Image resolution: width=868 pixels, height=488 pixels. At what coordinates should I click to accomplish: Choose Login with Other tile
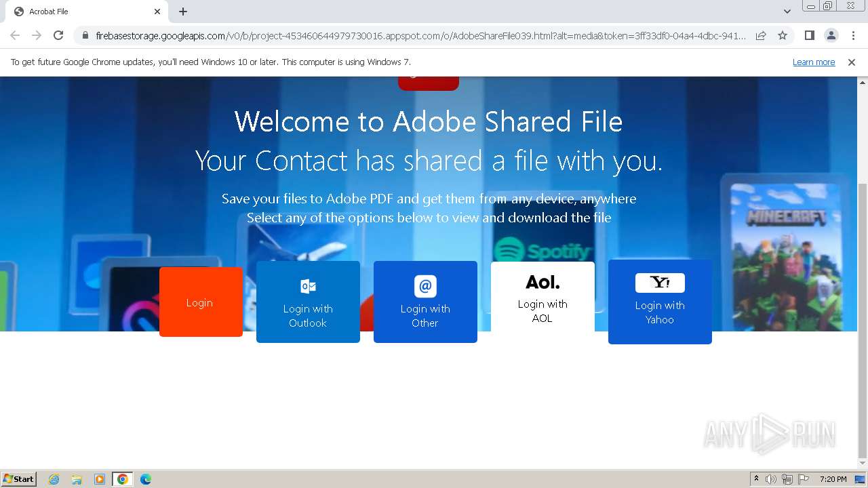pos(425,302)
